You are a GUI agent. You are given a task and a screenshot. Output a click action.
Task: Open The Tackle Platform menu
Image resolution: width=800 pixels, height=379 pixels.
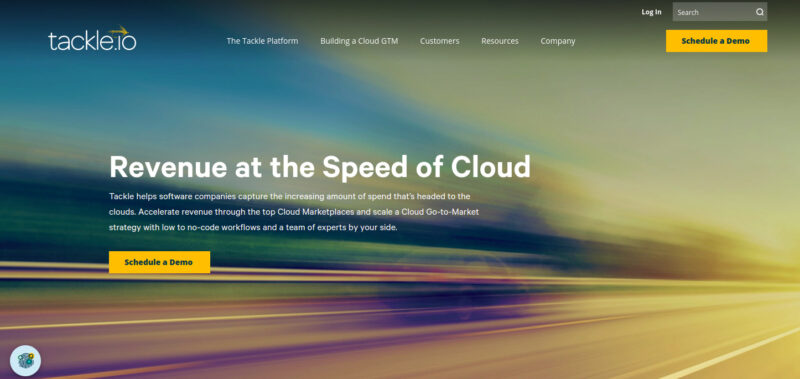coord(262,41)
